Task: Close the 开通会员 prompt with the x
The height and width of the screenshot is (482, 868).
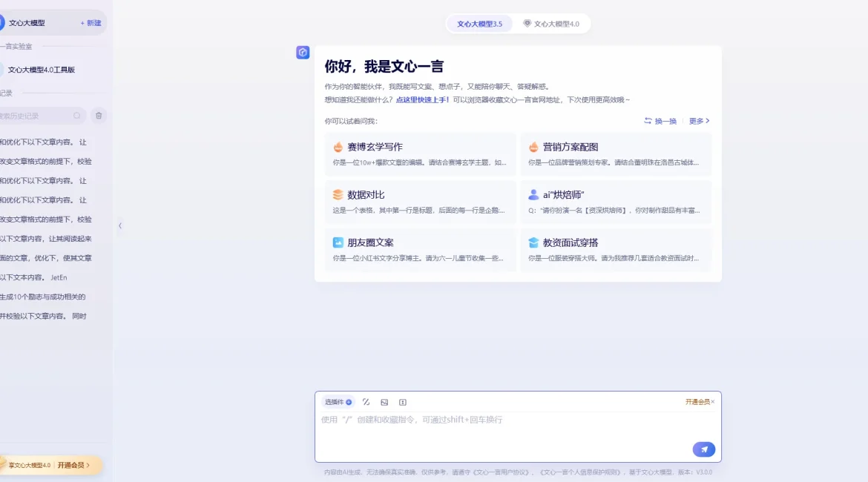Action: pos(713,402)
